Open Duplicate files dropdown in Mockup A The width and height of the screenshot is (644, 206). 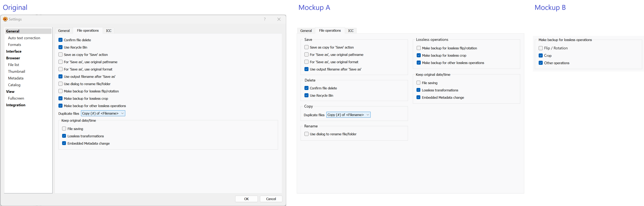[x=348, y=115]
